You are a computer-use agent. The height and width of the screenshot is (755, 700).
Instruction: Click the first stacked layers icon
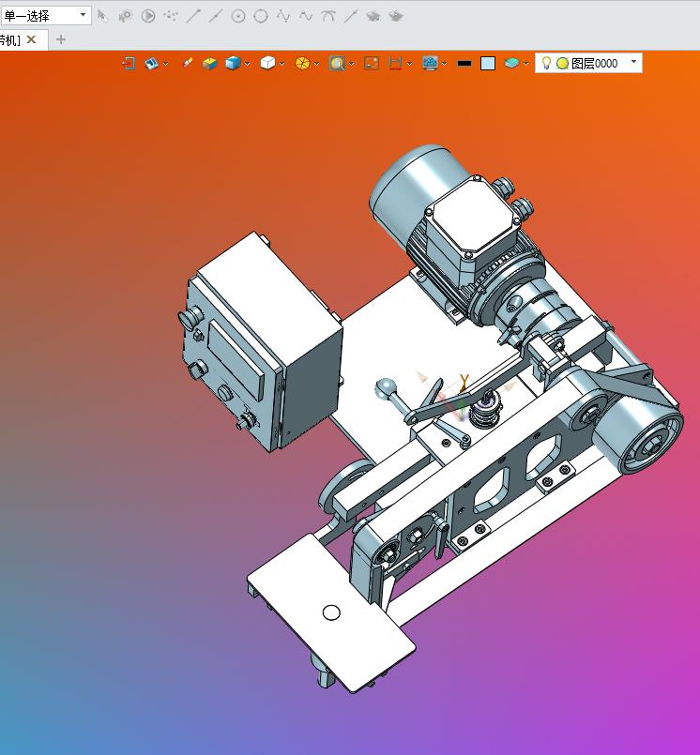point(373,17)
